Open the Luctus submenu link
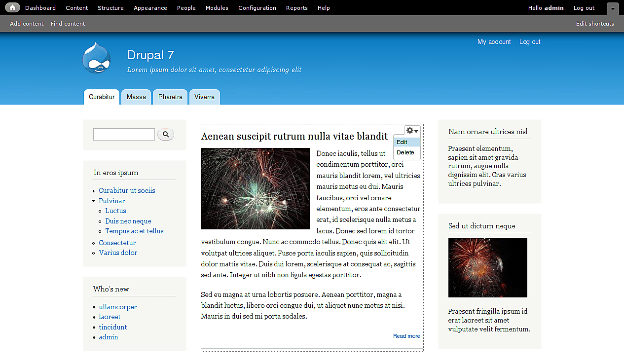 point(115,211)
